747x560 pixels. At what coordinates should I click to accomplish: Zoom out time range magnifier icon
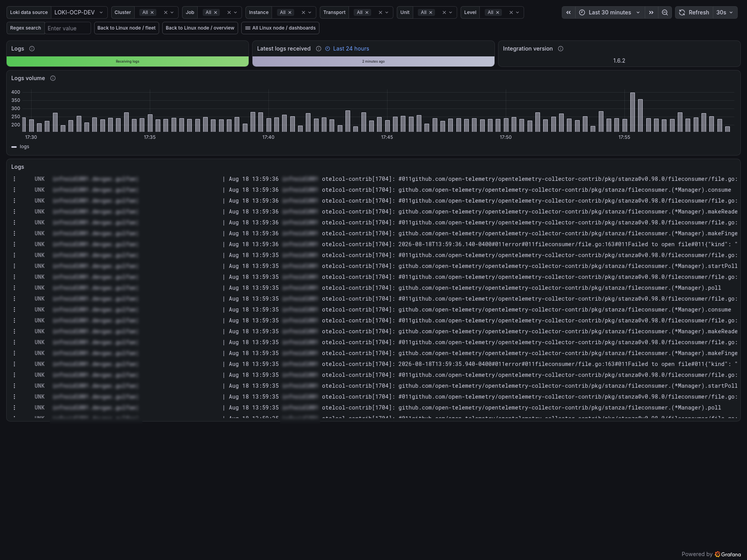tap(665, 12)
